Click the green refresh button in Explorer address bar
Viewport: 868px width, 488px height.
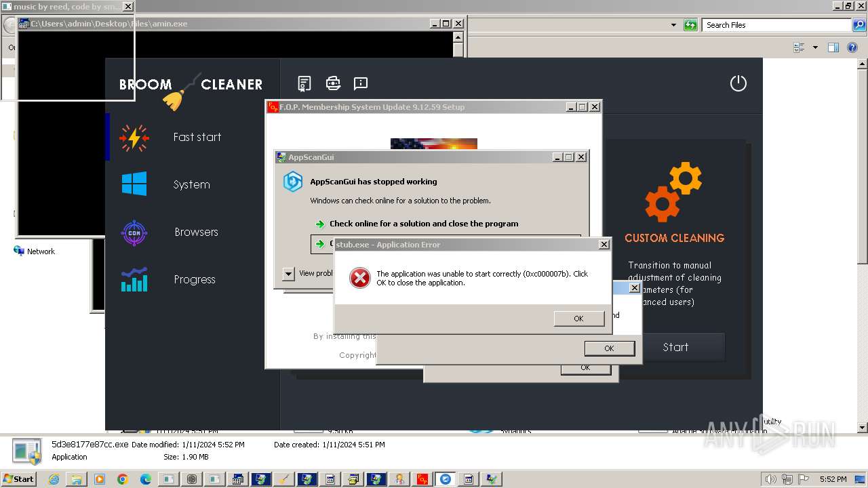tap(690, 25)
